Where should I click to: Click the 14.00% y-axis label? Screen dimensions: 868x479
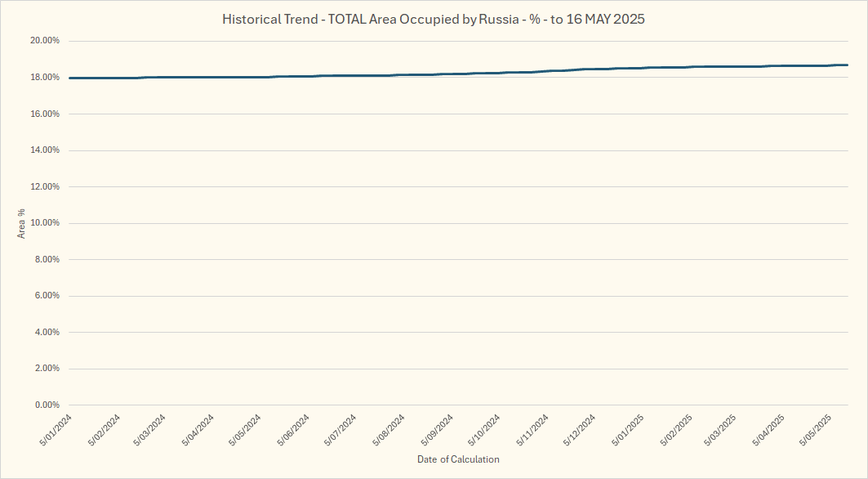coord(42,150)
